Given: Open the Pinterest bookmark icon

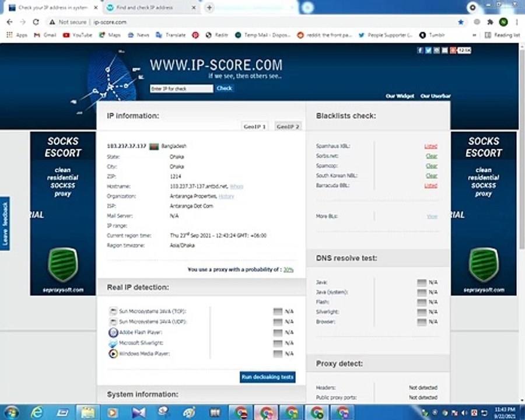Looking at the screenshot, I should [195, 35].
